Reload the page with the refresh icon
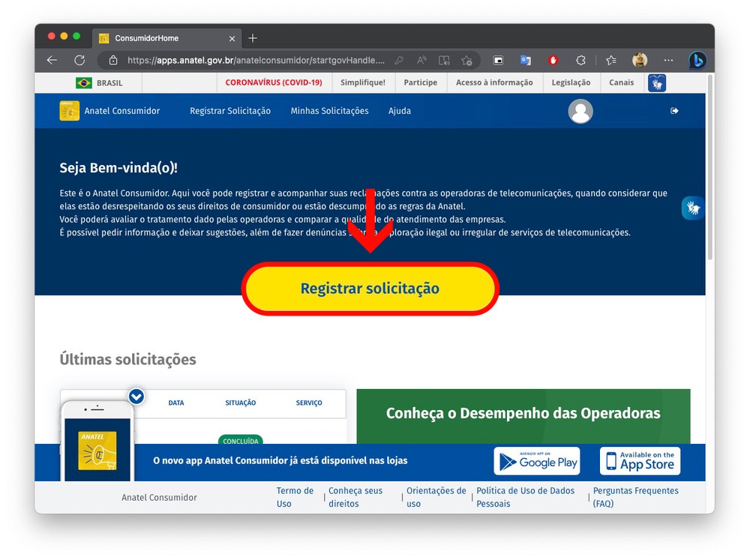The height and width of the screenshot is (560, 750). (x=79, y=60)
